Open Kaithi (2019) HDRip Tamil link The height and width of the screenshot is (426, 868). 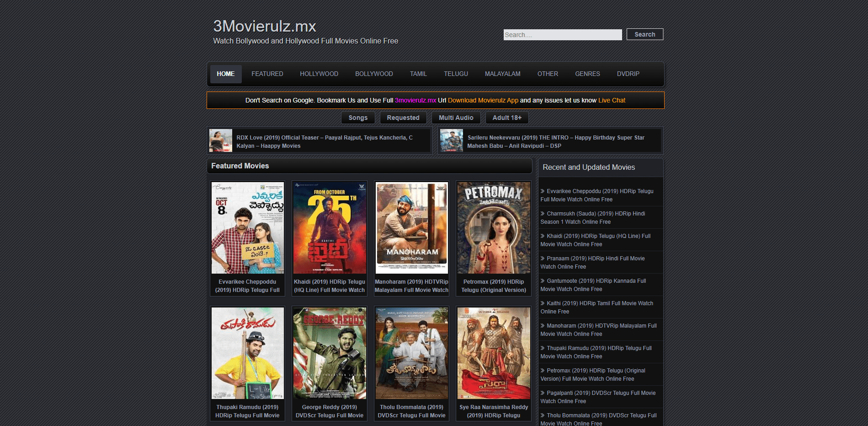[x=597, y=307]
